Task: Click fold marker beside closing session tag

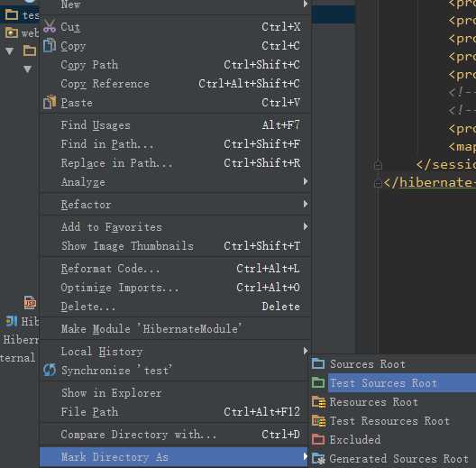Action: point(378,165)
